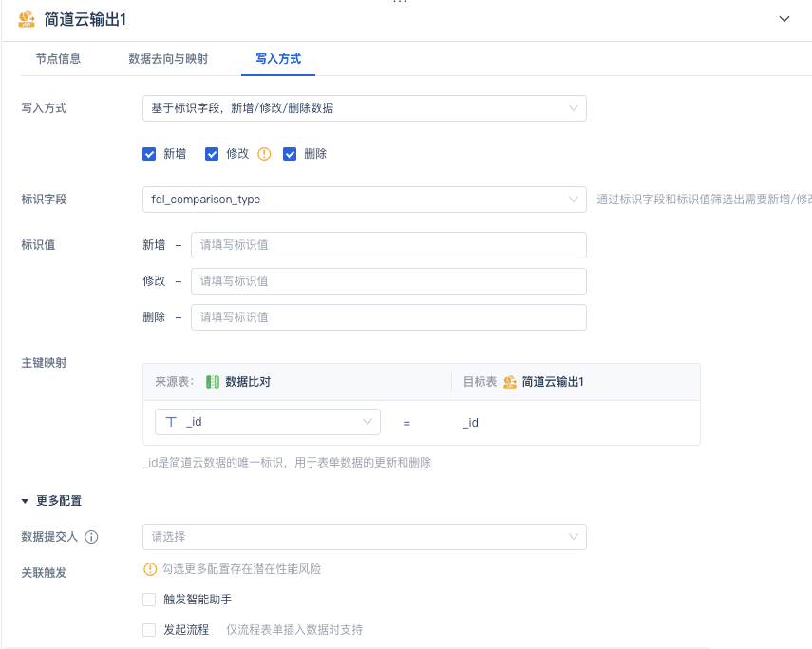The image size is (812, 649).
Task: Click the green 数据比对 source table icon
Action: pyautogui.click(x=213, y=382)
